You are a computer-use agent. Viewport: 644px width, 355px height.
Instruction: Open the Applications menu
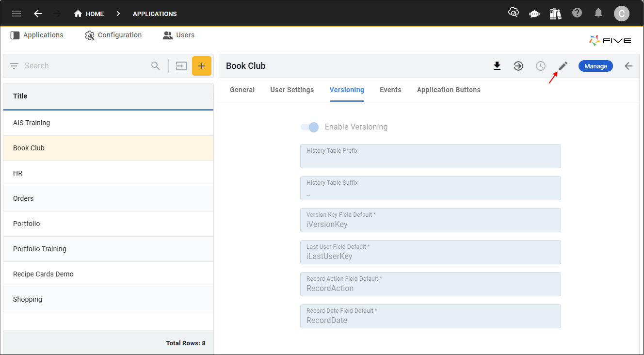37,35
